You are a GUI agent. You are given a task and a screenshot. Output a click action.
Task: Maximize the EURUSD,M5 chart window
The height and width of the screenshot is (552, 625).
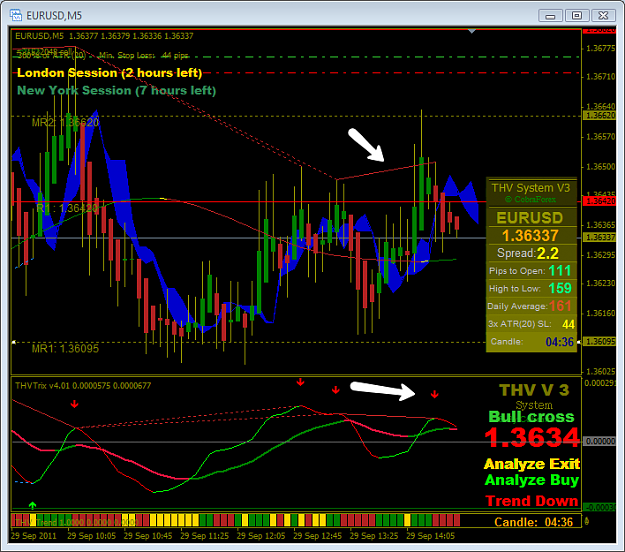(x=576, y=16)
